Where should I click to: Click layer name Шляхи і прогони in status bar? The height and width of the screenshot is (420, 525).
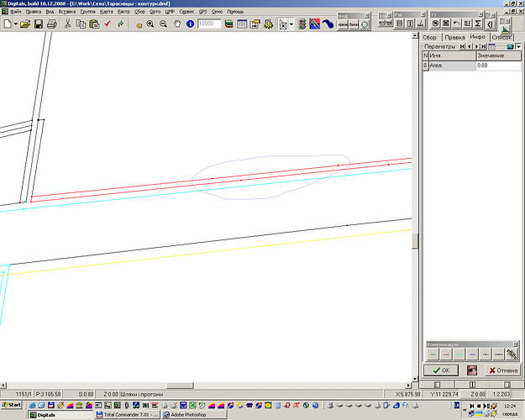point(142,395)
